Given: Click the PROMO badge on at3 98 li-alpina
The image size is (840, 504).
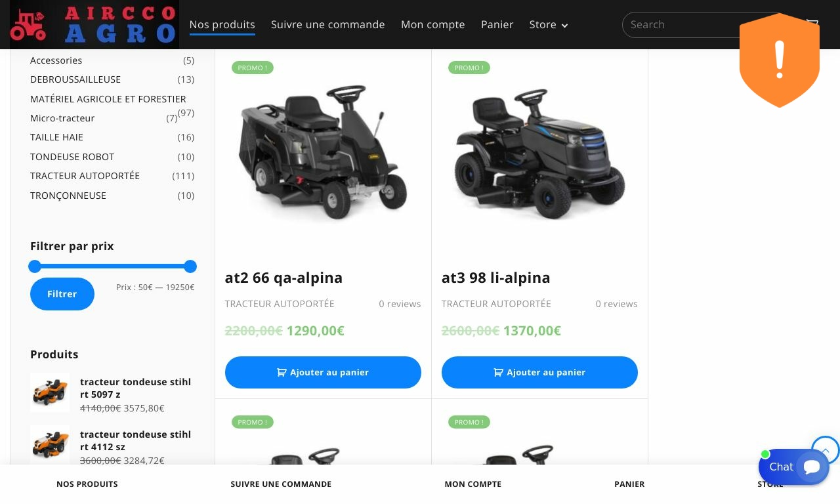Looking at the screenshot, I should click(469, 68).
